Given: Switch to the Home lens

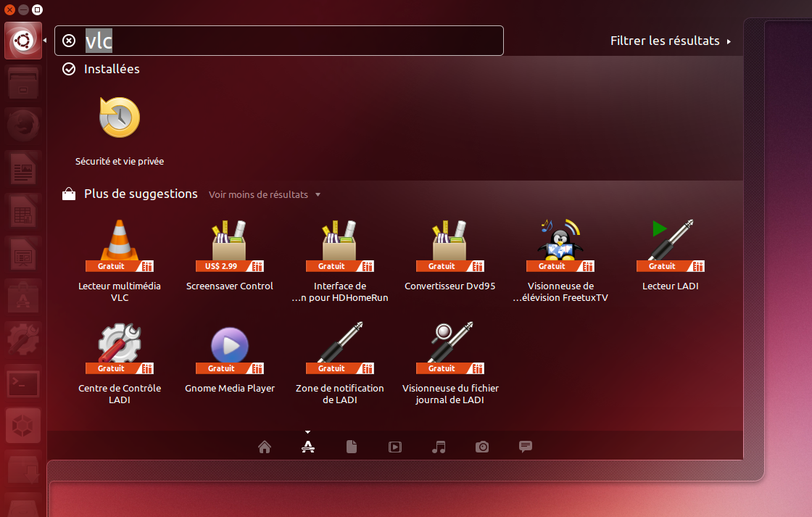Looking at the screenshot, I should [x=265, y=447].
